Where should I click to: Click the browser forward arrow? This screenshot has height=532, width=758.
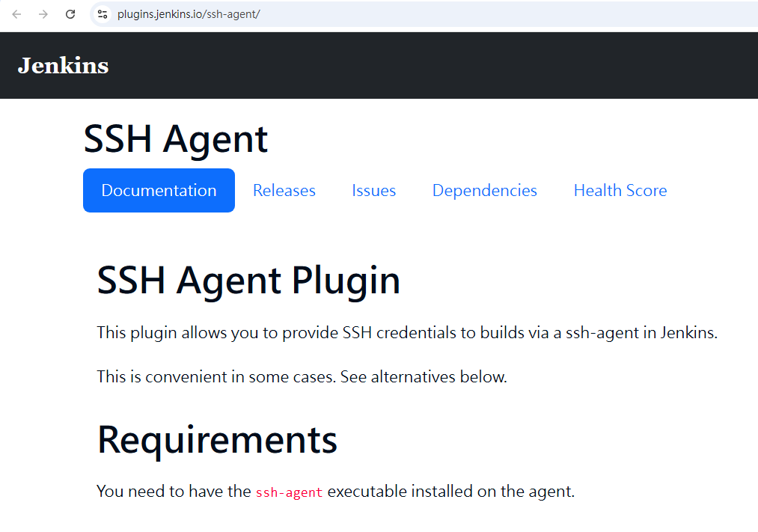(x=43, y=14)
